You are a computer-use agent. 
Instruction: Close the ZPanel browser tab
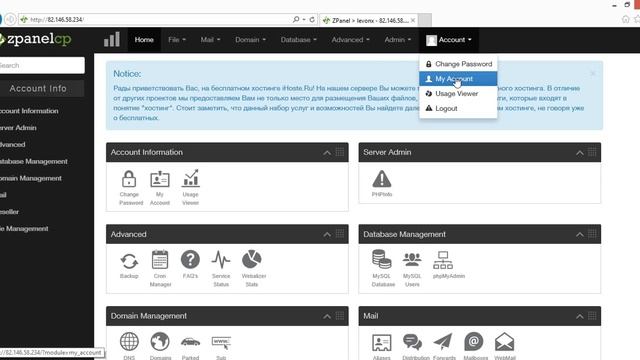point(413,20)
